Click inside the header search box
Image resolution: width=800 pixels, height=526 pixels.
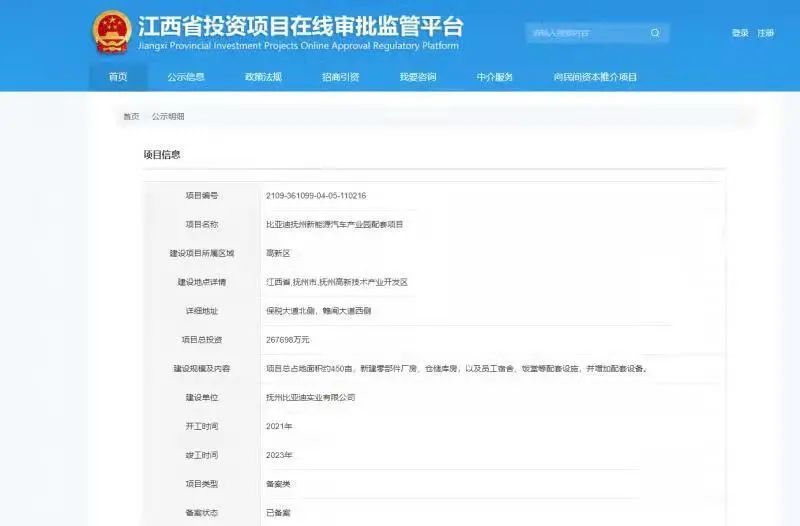(585, 33)
